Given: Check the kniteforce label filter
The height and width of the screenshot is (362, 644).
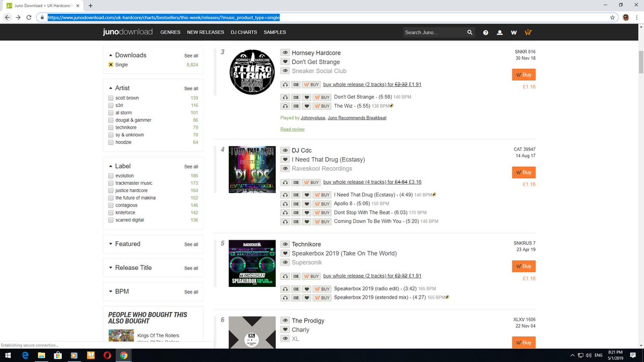Looking at the screenshot, I should coord(111,213).
